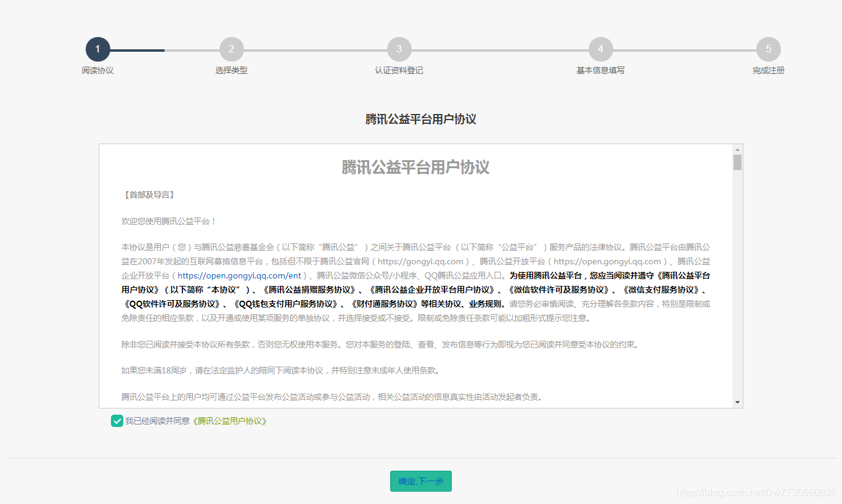
Task: Click step 1 circle 阅读协议
Action: 97,49
